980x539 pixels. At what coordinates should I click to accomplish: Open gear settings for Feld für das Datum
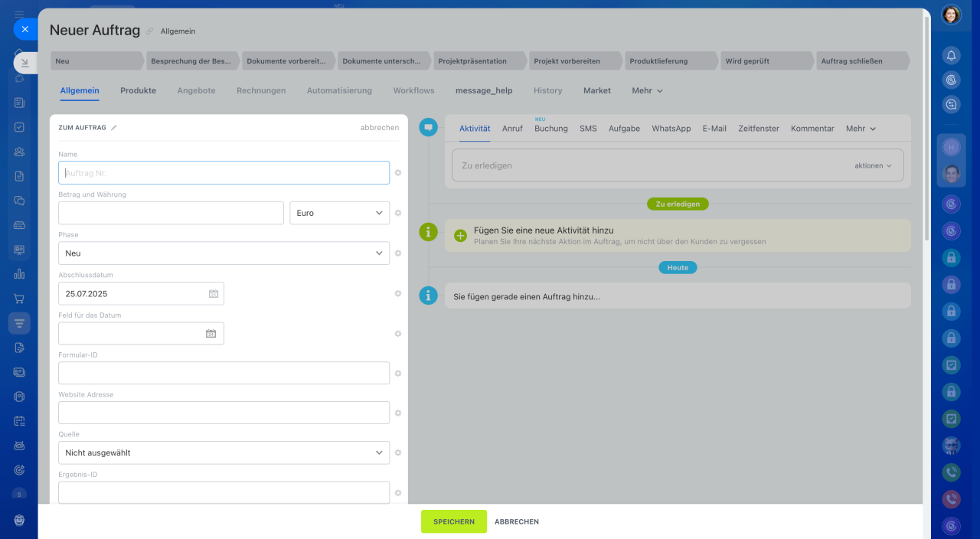coord(398,334)
